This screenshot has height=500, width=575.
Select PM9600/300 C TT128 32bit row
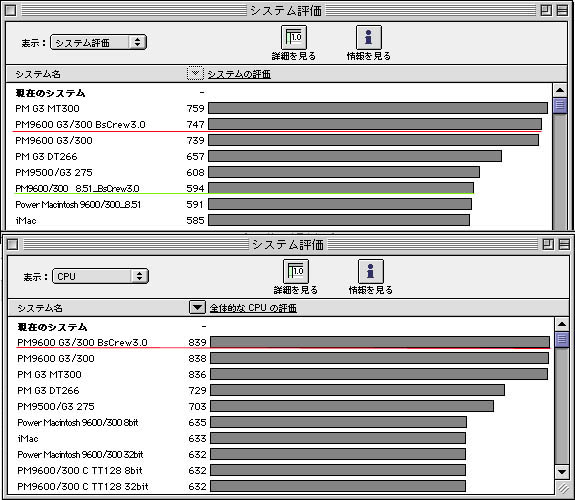click(281, 486)
